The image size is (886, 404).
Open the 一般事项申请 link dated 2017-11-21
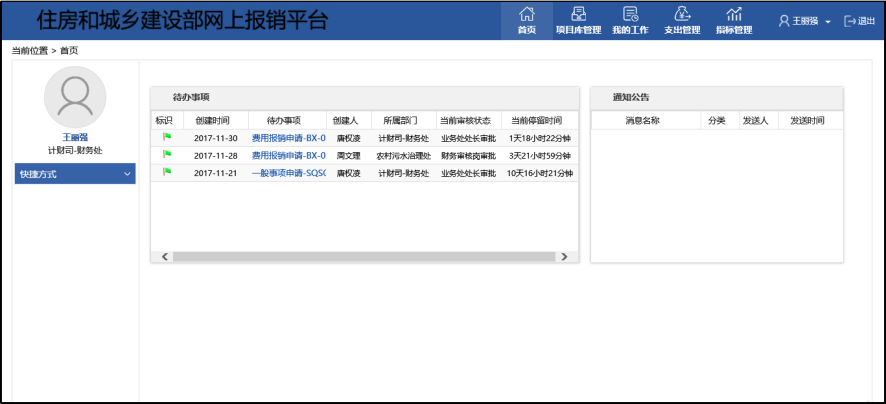[x=288, y=173]
